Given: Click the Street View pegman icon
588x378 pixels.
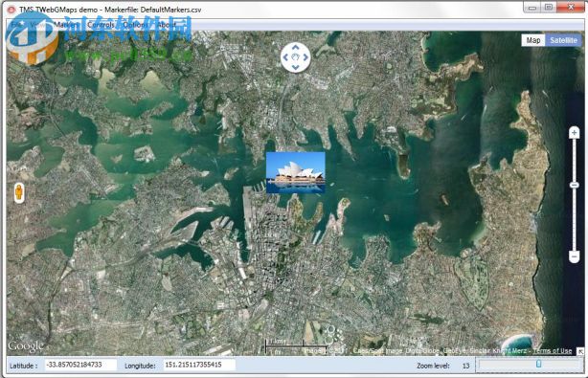Looking at the screenshot, I should [19, 193].
